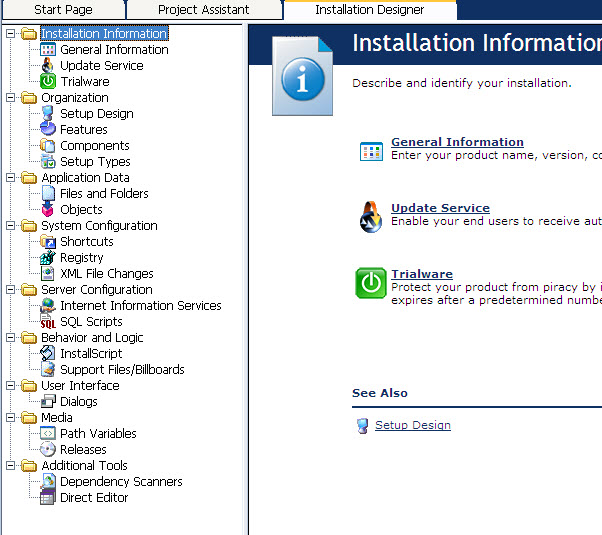Click the green Trialware tree icon
This screenshot has height=535, width=602.
pos(48,81)
